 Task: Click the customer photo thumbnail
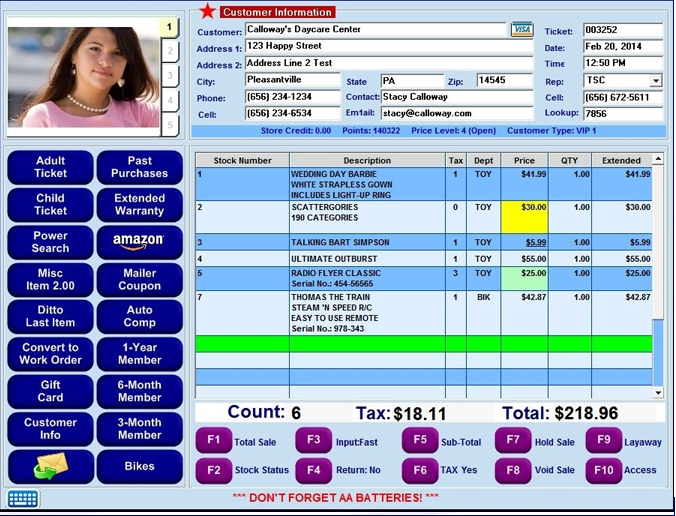coord(84,77)
